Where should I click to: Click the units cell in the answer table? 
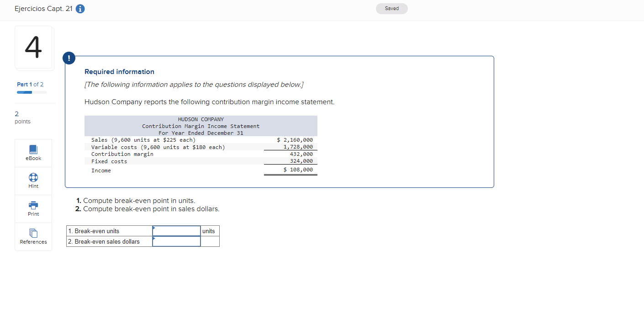(210, 231)
